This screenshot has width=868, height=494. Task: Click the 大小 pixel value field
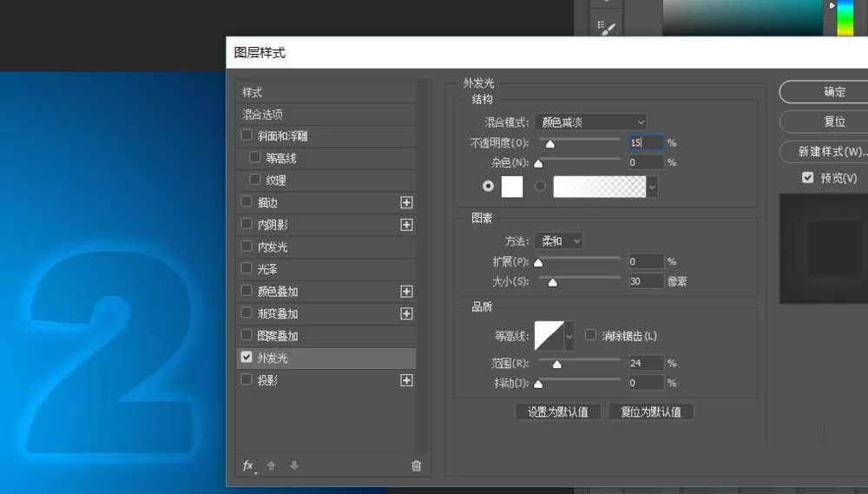coord(646,281)
